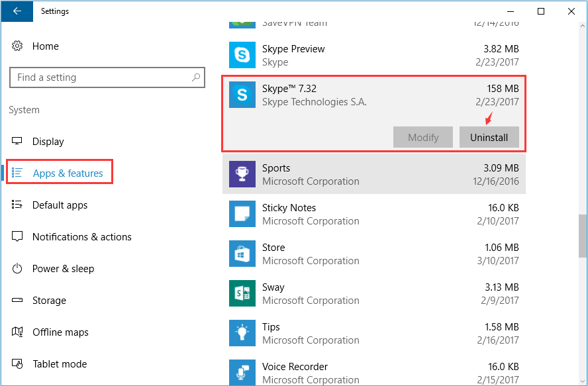Click the 3.09 MB size value
The height and width of the screenshot is (386, 588).
click(501, 168)
